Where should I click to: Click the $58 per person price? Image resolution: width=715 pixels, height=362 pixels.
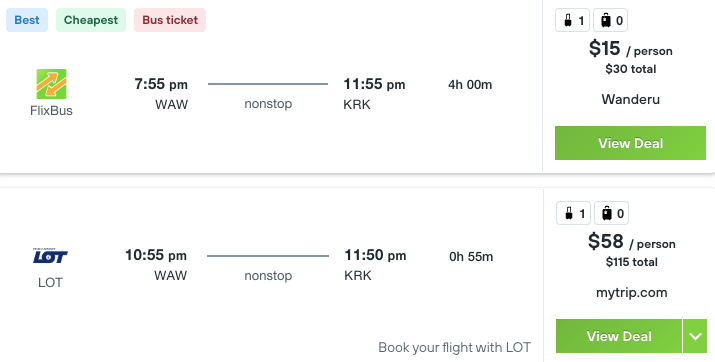point(632,242)
